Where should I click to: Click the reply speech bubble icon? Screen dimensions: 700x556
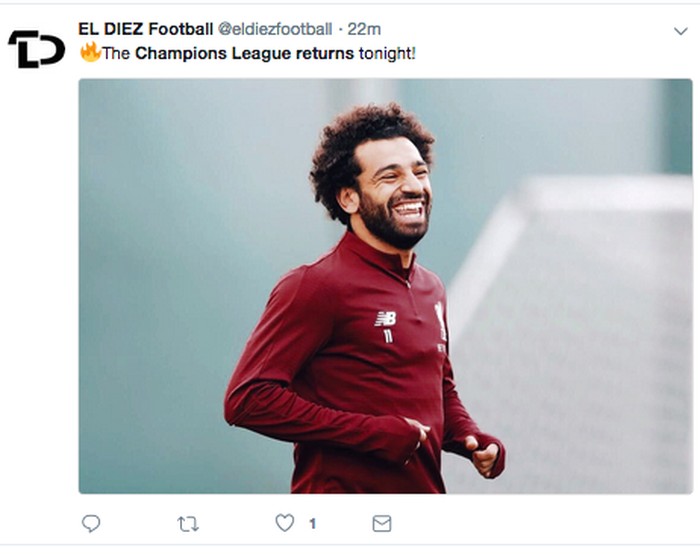(91, 523)
